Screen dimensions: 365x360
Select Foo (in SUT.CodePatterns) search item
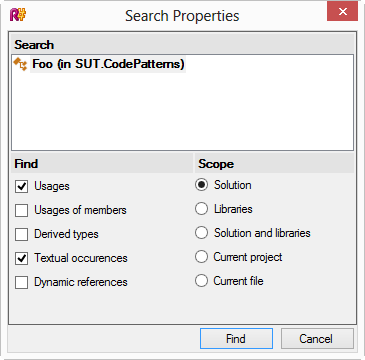(x=108, y=64)
